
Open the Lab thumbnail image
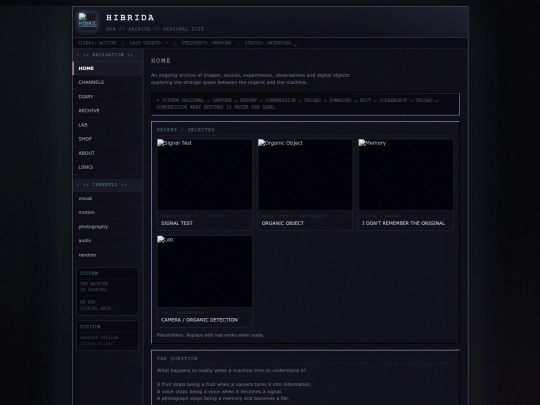(205, 271)
